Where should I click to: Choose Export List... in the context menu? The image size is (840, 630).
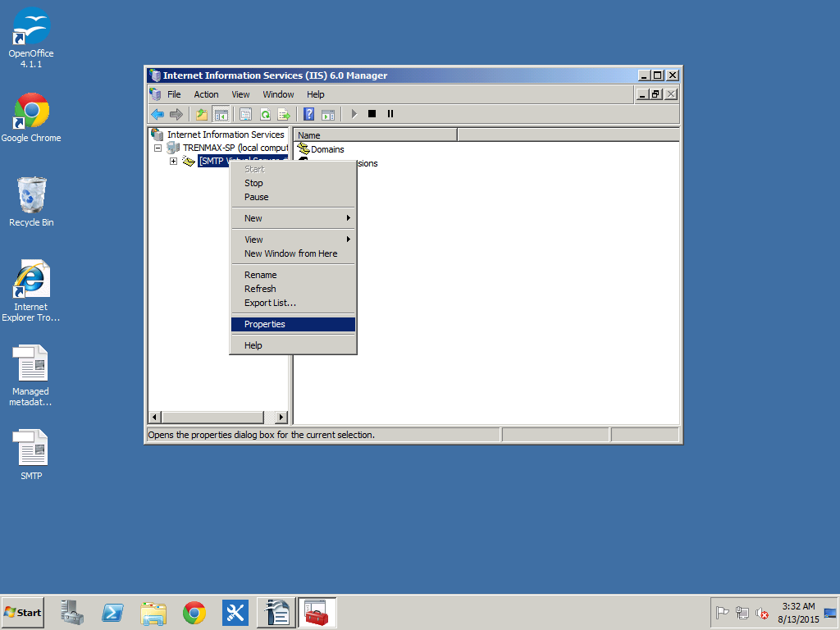tap(293, 303)
